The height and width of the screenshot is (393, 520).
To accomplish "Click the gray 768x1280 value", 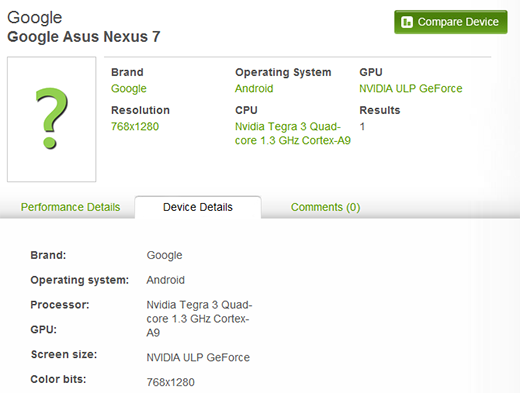I will click(x=170, y=382).
